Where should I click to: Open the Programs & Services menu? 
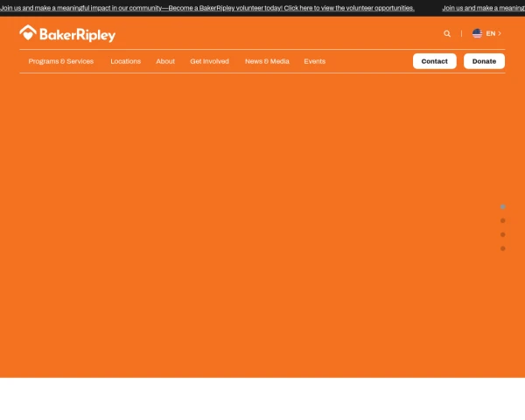[x=60, y=61]
